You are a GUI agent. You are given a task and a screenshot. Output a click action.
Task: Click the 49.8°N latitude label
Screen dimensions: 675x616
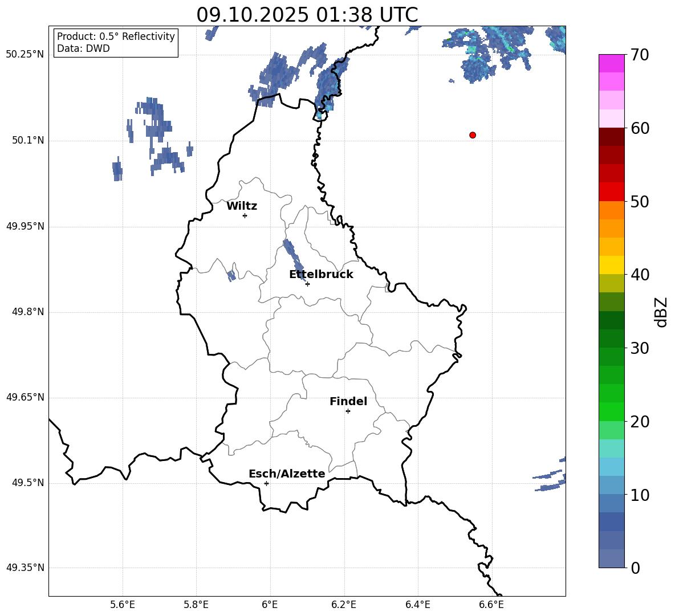(28, 312)
